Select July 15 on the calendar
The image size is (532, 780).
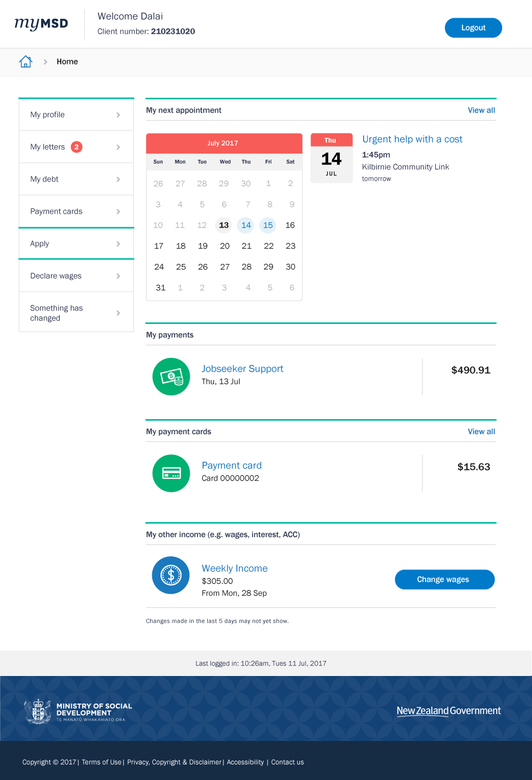pos(268,225)
